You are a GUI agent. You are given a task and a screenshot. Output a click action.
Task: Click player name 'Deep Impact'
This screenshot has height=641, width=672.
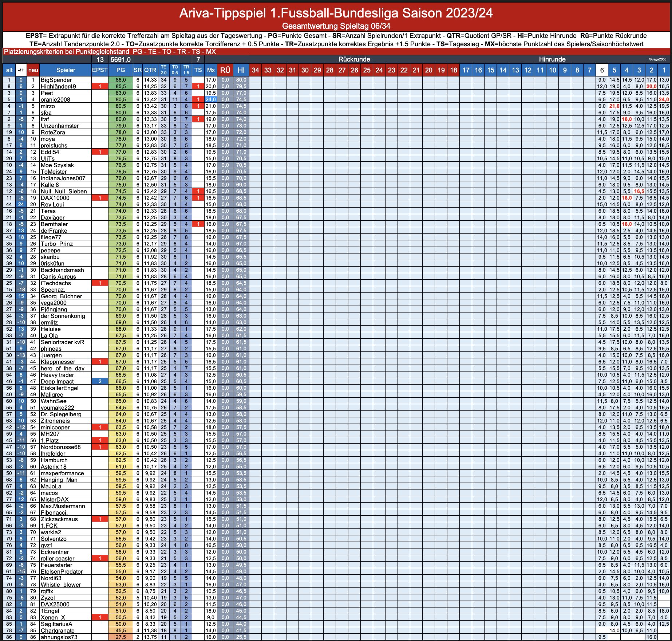coord(57,381)
